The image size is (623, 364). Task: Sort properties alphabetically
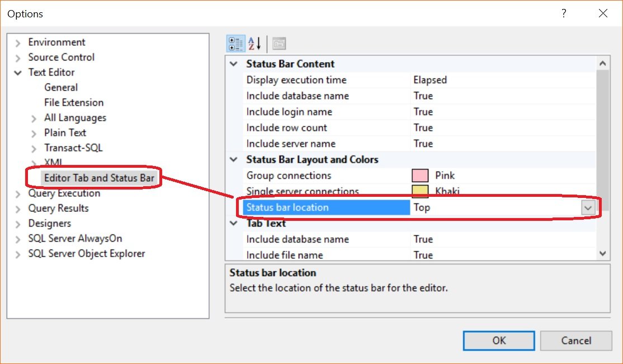point(254,44)
